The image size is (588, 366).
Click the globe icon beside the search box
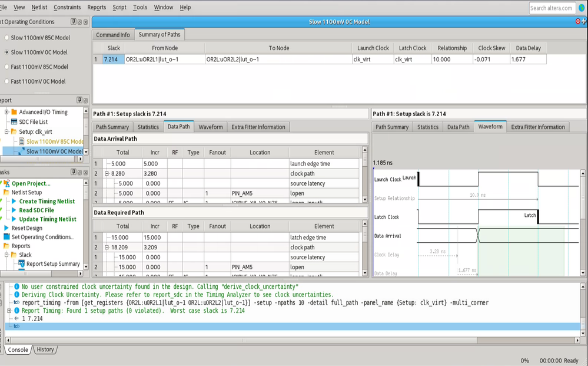582,8
